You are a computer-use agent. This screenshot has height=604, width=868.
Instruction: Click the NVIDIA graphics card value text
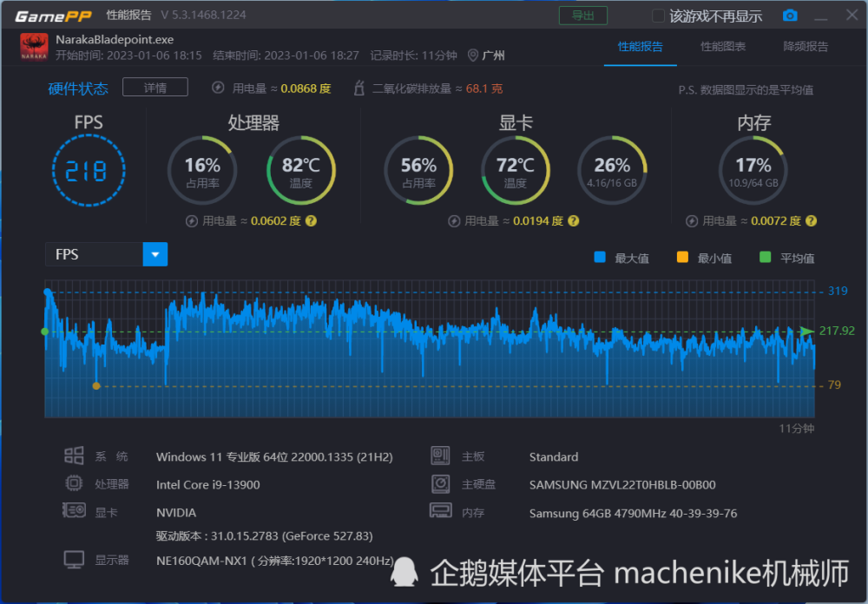pyautogui.click(x=176, y=513)
